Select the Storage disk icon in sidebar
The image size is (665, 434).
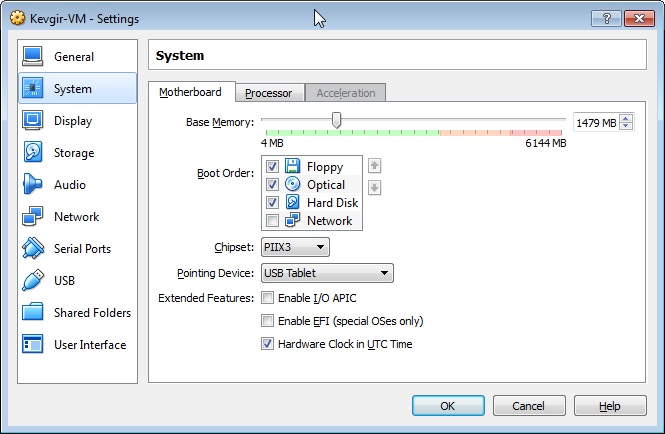coord(33,153)
